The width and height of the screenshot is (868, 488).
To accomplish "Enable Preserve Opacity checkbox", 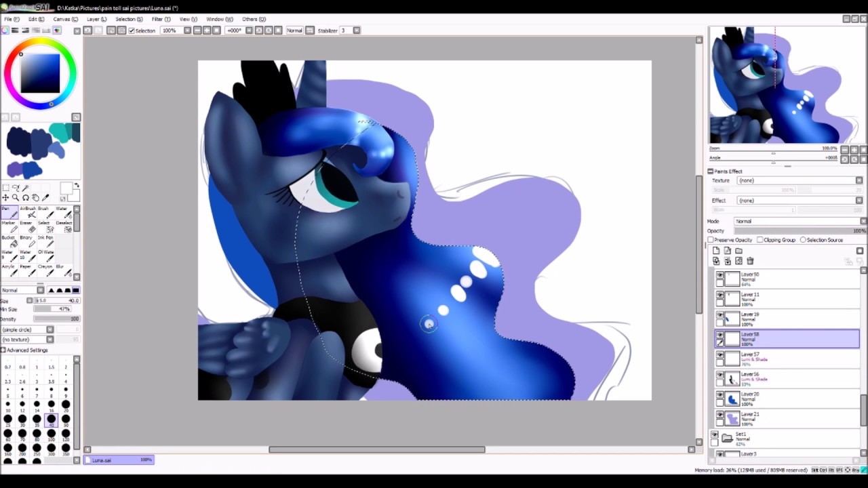I will pos(711,240).
